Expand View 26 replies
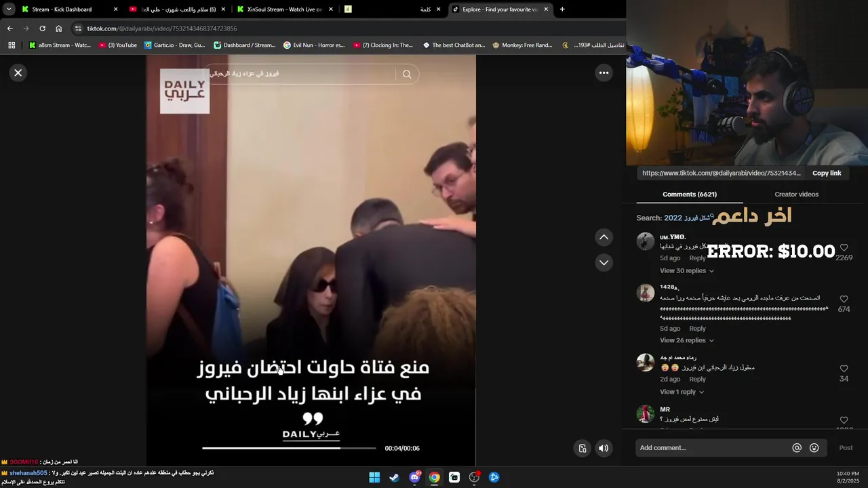The width and height of the screenshot is (868, 488). (x=687, y=340)
